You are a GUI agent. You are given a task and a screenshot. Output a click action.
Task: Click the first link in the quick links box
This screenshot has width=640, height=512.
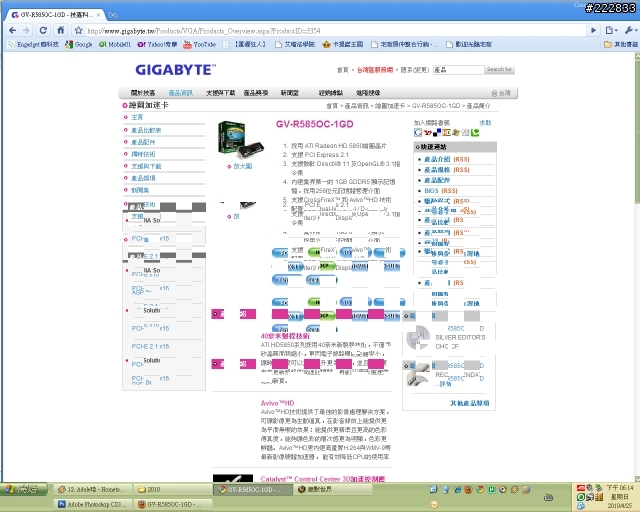click(437, 159)
